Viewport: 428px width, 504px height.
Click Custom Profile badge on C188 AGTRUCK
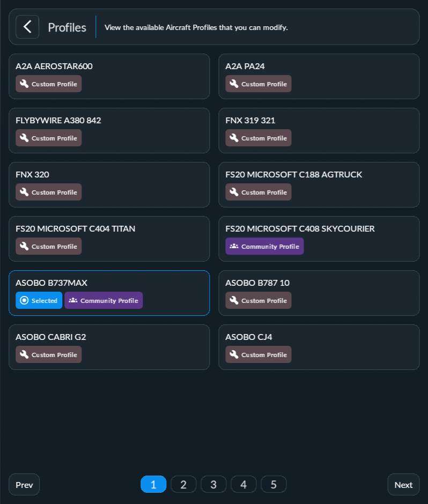[x=259, y=192]
